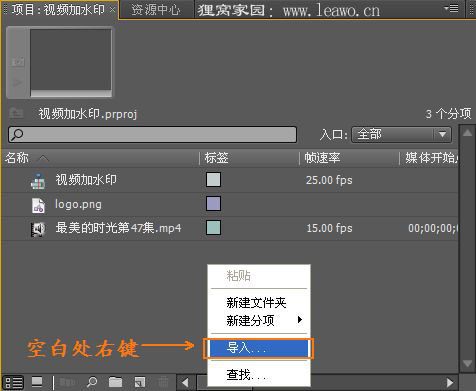Click the search magnifier in the find box
The image size is (476, 391).
click(17, 135)
